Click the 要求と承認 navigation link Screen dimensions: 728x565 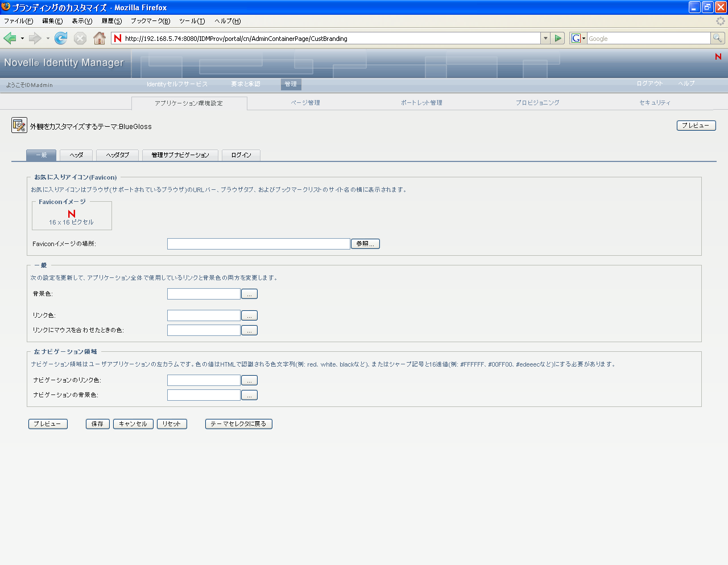246,84
